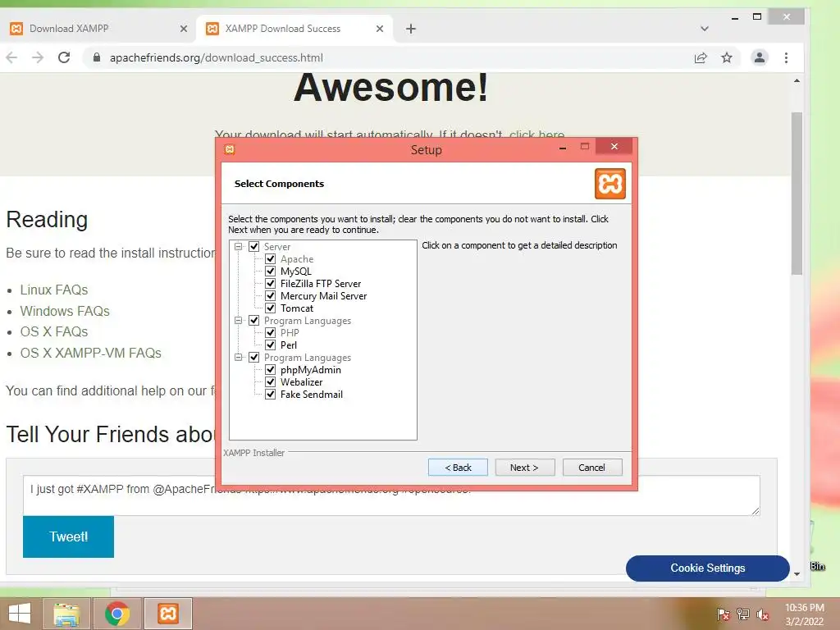The width and height of the screenshot is (840, 630).
Task: Click Chrome back arrow
Action: pyautogui.click(x=11, y=57)
